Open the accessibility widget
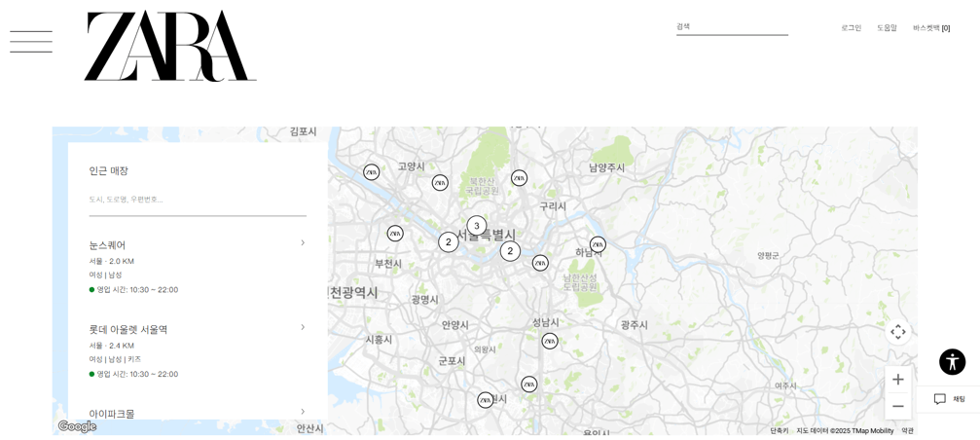 [952, 362]
